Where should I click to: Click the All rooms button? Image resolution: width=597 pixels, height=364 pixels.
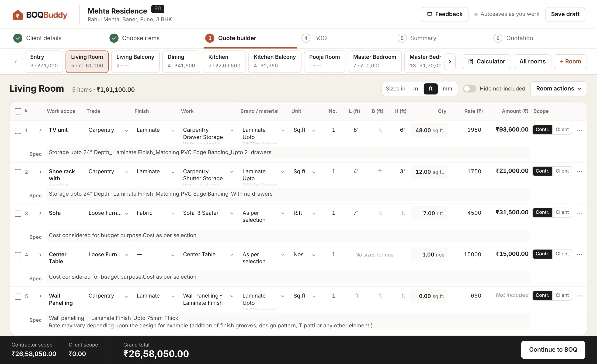click(532, 62)
